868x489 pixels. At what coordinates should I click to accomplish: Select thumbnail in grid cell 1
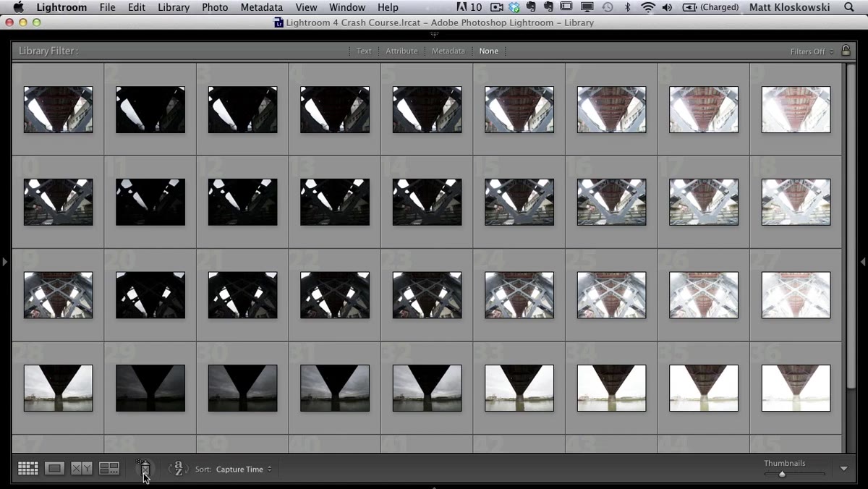click(x=58, y=109)
